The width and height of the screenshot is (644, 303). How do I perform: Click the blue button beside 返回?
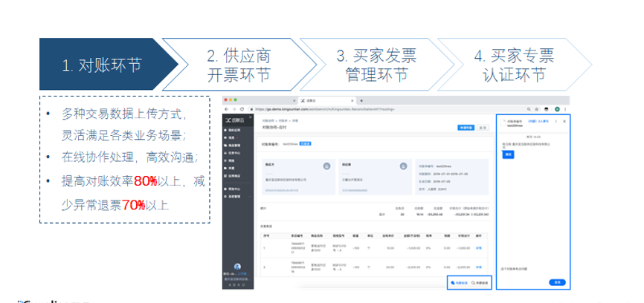tap(466, 128)
